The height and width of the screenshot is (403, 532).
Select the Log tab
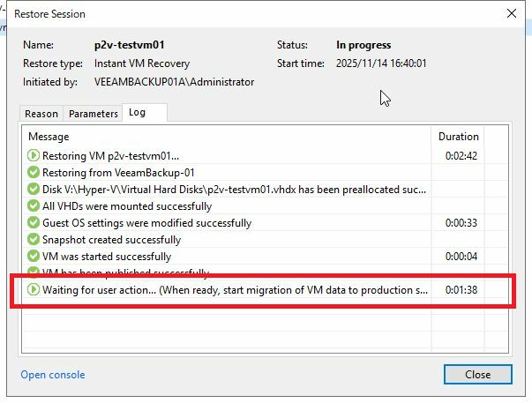[x=137, y=113]
